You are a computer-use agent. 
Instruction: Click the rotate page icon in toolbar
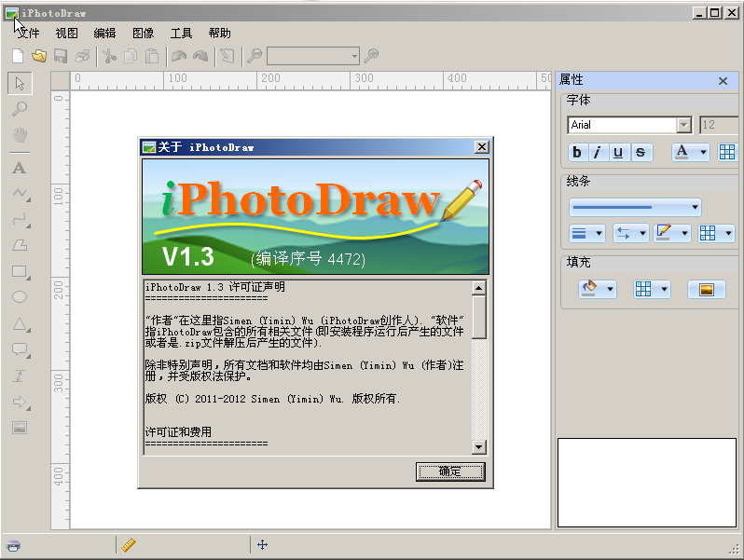[227, 56]
